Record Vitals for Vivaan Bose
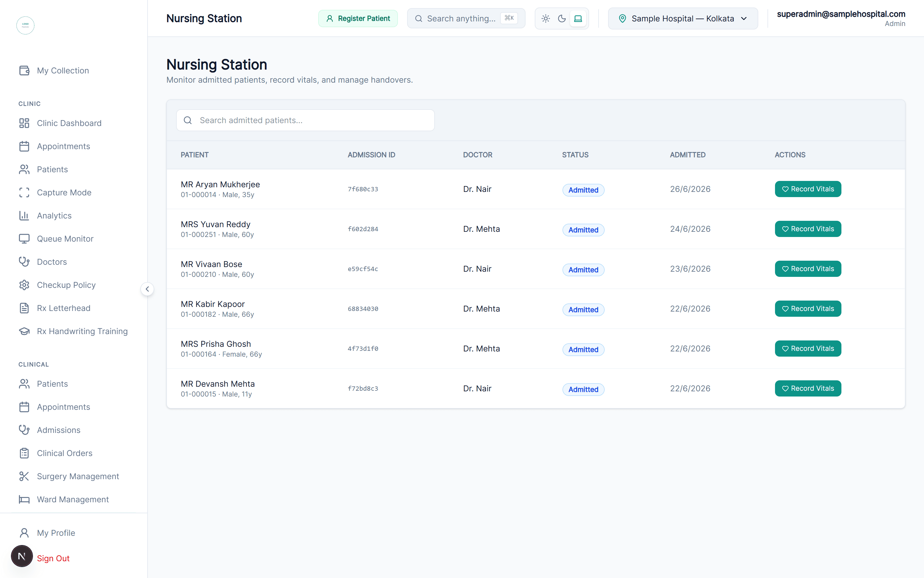 (808, 269)
